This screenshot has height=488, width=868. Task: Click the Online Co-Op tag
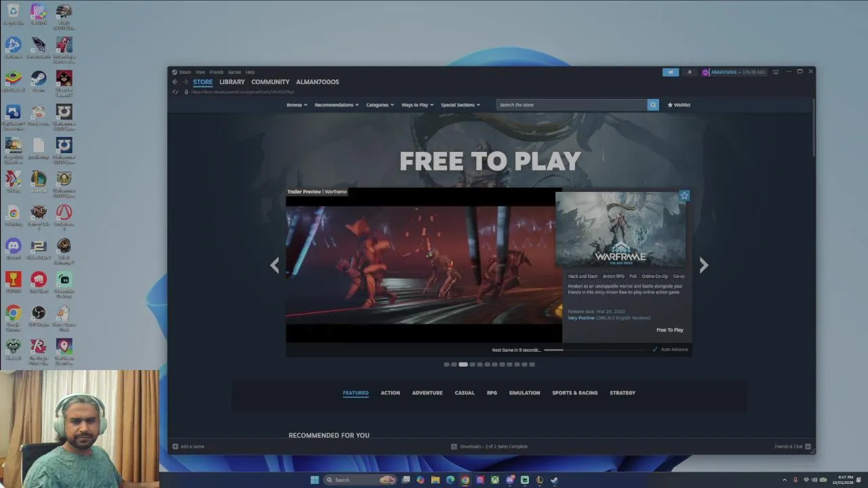click(x=654, y=277)
